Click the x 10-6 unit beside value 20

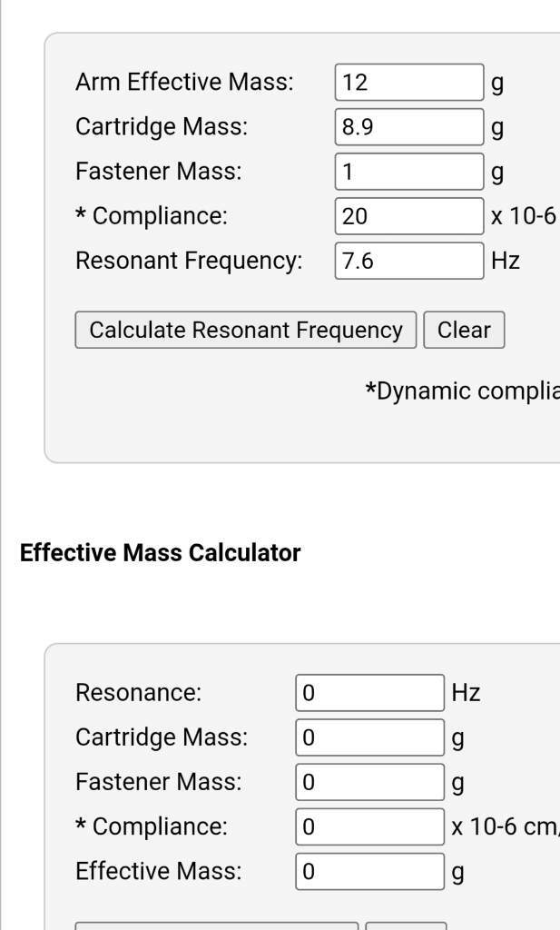[524, 216]
